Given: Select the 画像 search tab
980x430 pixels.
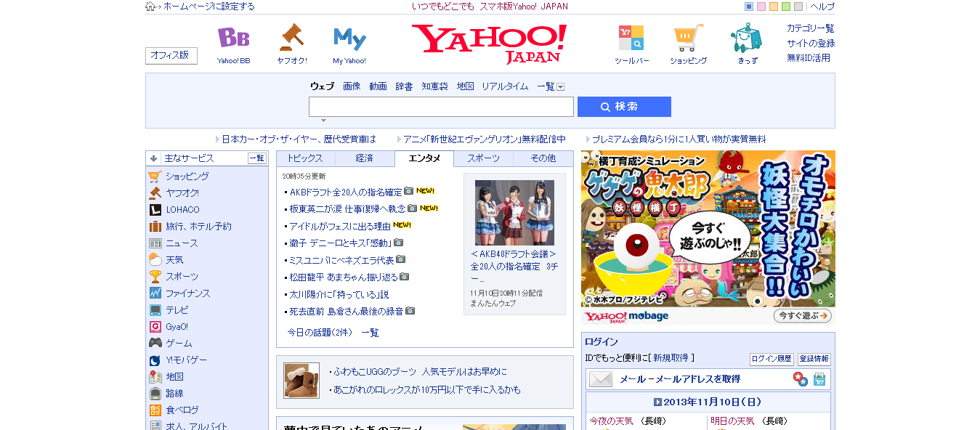Looking at the screenshot, I should pos(352,86).
